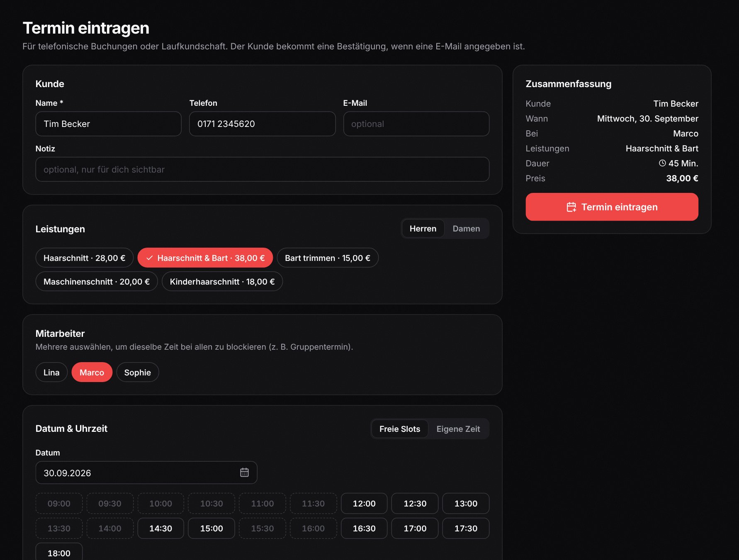Click the Termin eintragen page heading
Image resolution: width=739 pixels, height=560 pixels.
(86, 28)
